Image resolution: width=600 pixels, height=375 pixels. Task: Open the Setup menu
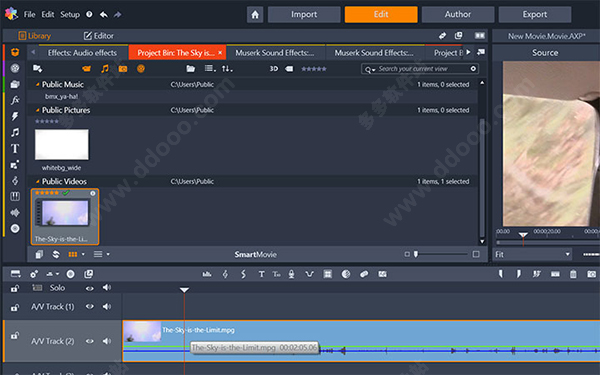[70, 15]
